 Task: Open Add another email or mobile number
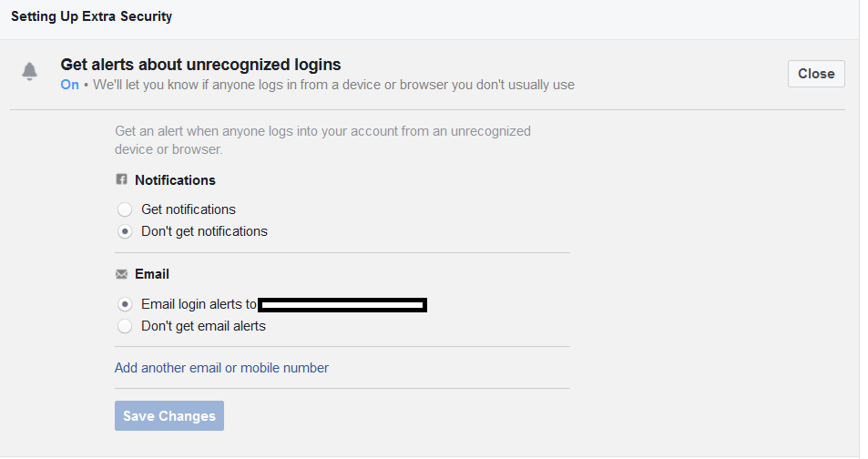(x=221, y=368)
